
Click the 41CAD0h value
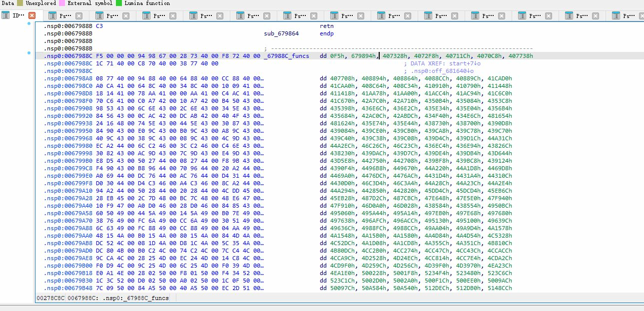click(x=500, y=78)
